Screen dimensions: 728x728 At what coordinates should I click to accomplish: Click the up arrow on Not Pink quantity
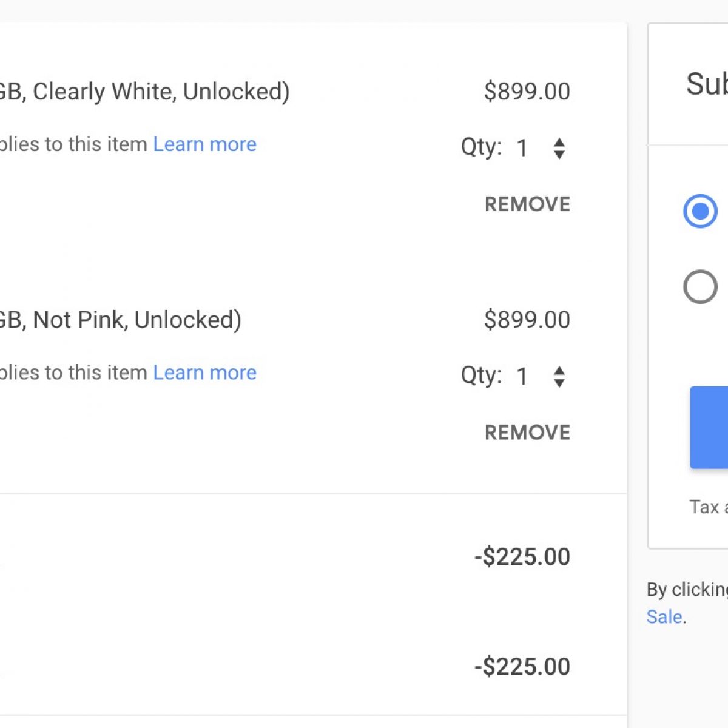pos(559,370)
